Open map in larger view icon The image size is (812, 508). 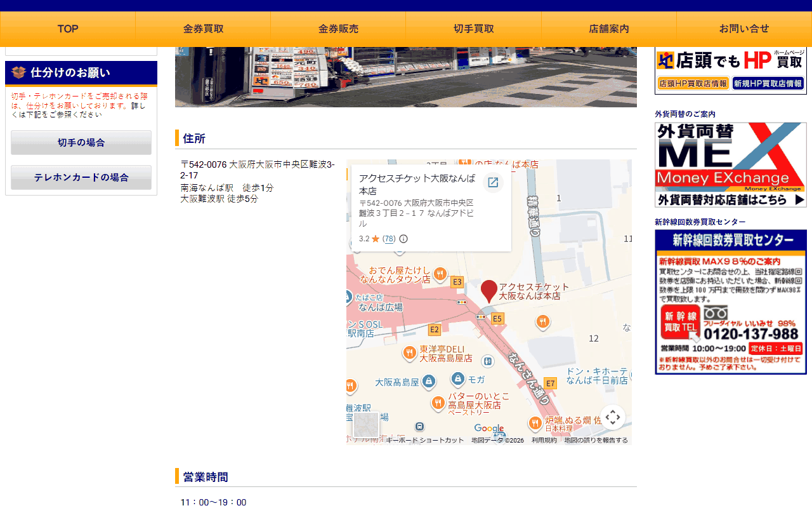pos(493,183)
